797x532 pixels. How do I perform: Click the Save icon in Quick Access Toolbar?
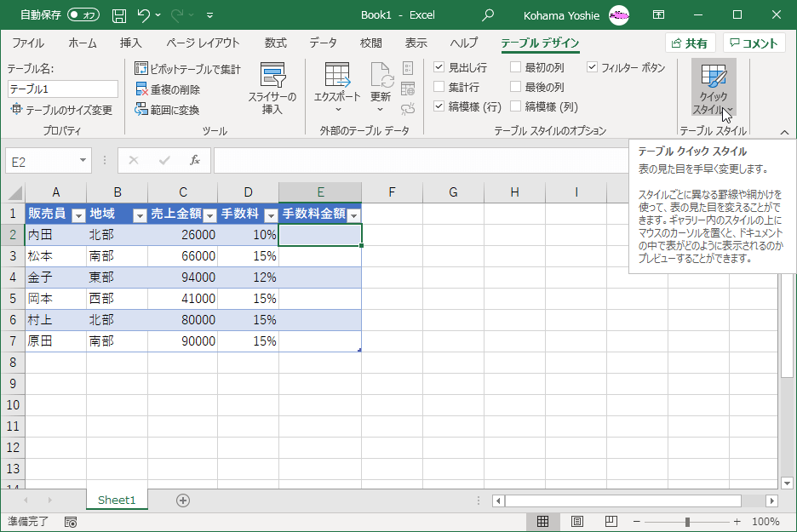pyautogui.click(x=119, y=14)
